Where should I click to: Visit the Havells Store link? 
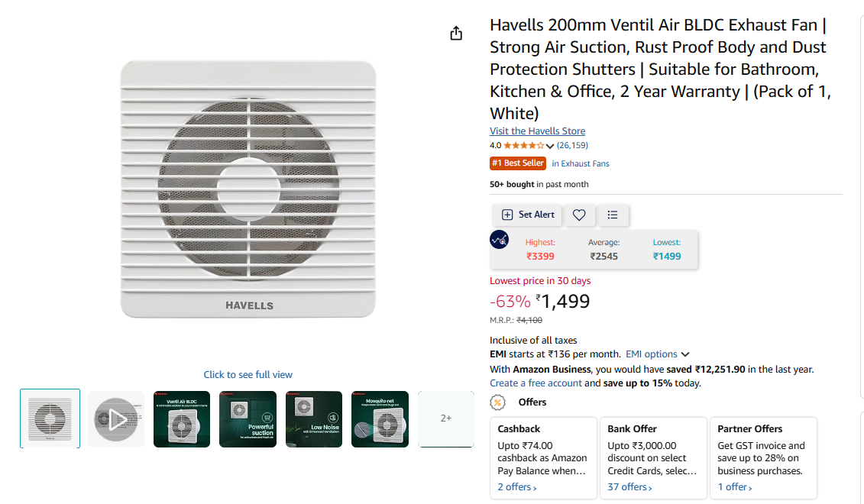[x=537, y=131]
